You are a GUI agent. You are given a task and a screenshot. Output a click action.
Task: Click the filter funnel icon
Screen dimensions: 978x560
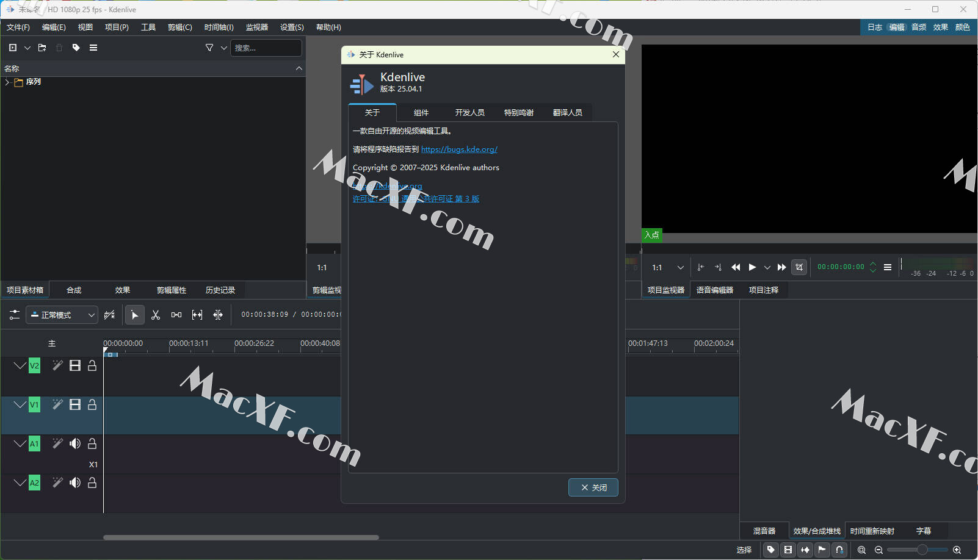209,48
